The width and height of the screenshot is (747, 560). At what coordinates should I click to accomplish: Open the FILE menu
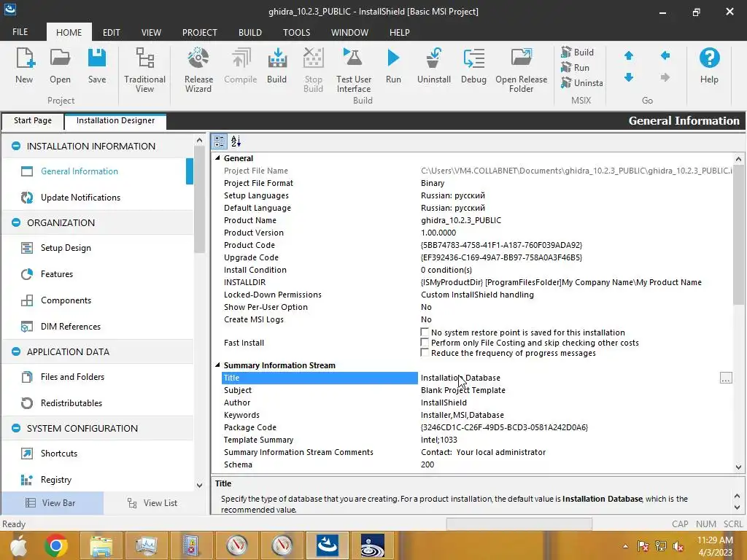click(20, 32)
